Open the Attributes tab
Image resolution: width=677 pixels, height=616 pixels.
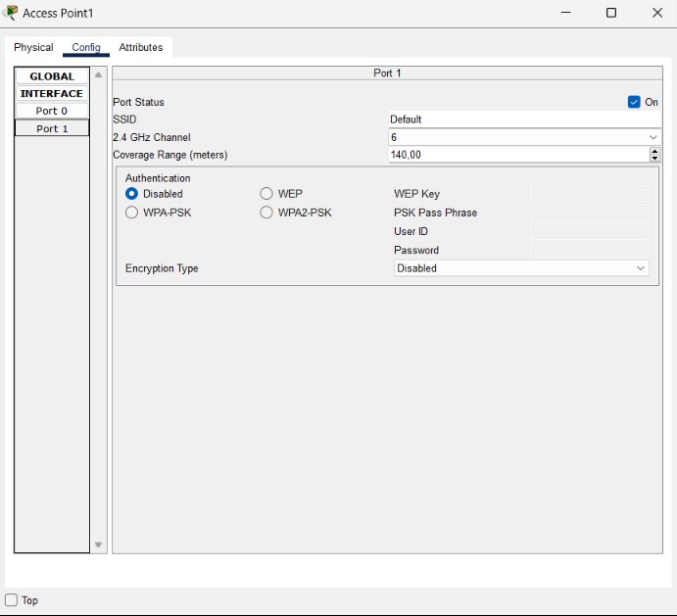pyautogui.click(x=141, y=47)
